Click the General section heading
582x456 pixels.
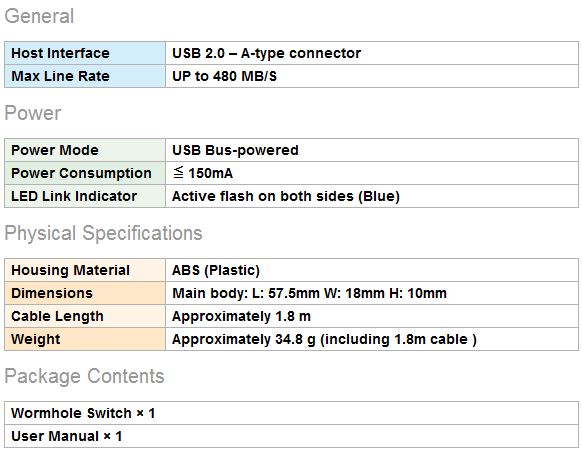(39, 16)
